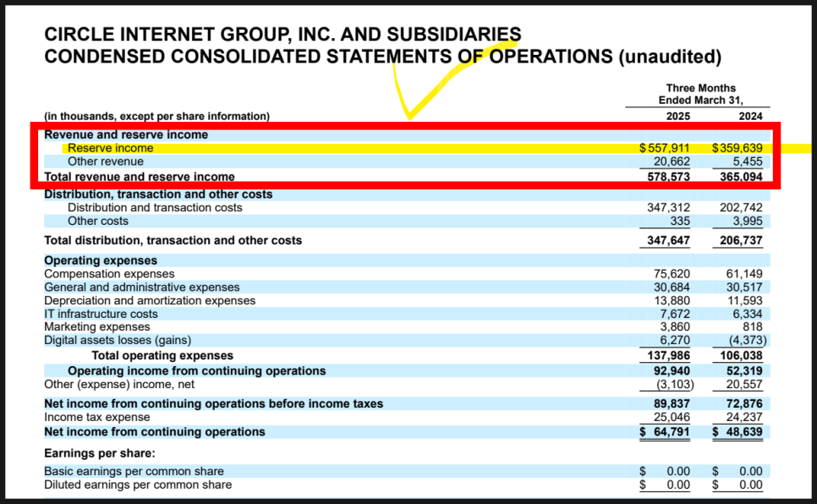The image size is (817, 504).
Task: Select the "IT infrastructure costs" row label
Action: (x=101, y=314)
